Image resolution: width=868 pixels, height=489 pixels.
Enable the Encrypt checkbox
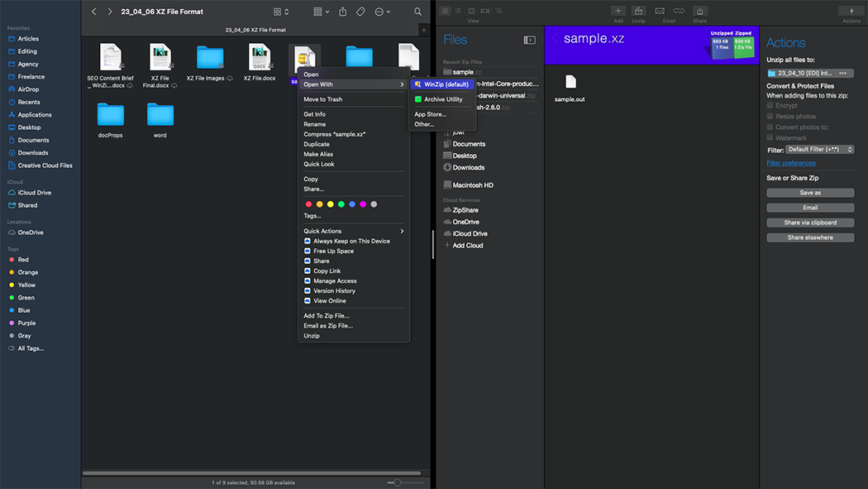770,105
